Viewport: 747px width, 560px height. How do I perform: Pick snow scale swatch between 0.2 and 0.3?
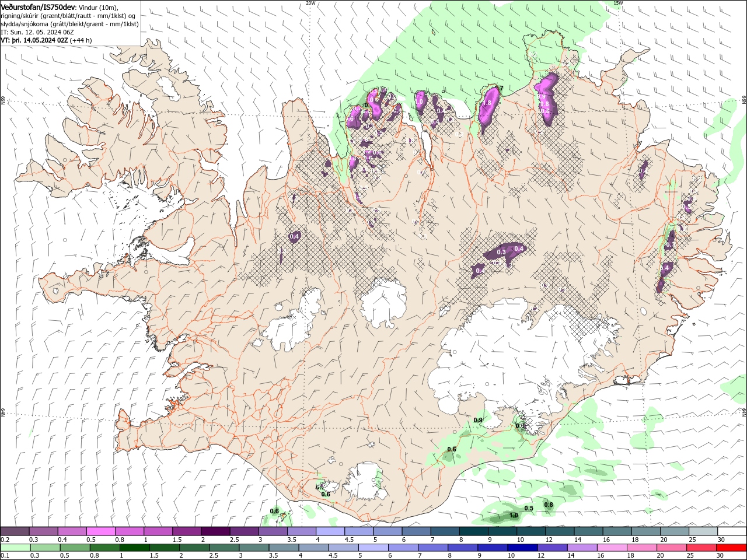(x=15, y=531)
